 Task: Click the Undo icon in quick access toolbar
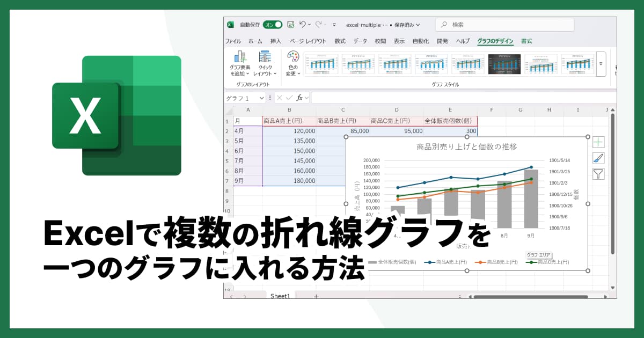(x=302, y=24)
